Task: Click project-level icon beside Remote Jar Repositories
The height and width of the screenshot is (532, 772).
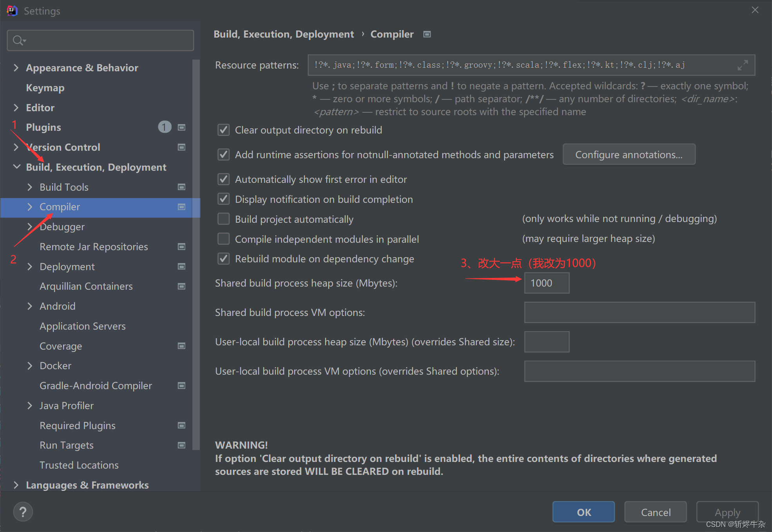Action: point(181,247)
